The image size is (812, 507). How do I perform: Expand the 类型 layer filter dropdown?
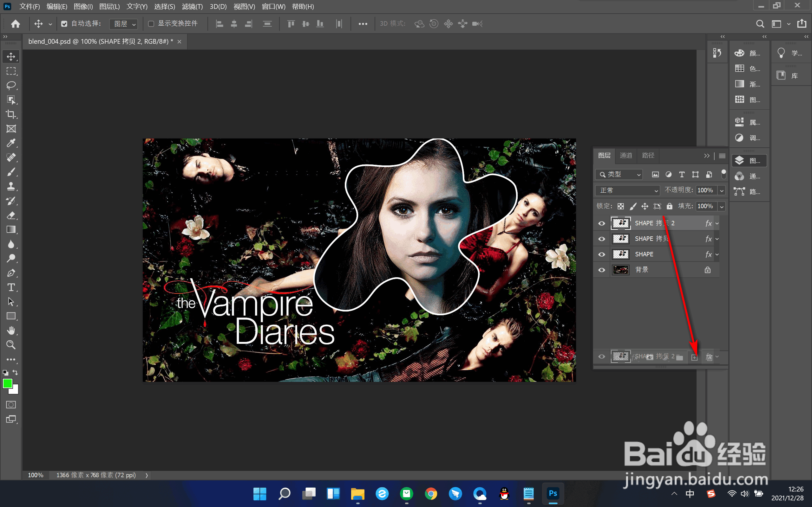[x=619, y=174]
